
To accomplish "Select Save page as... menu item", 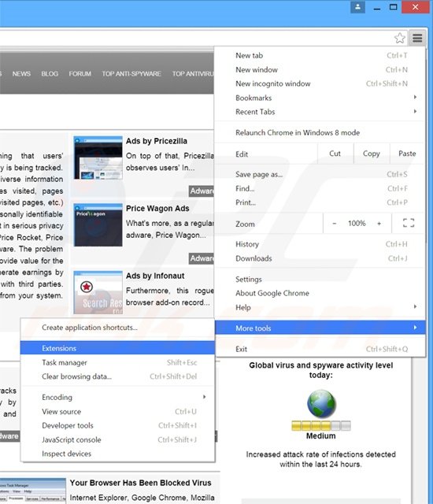I will click(x=320, y=175).
